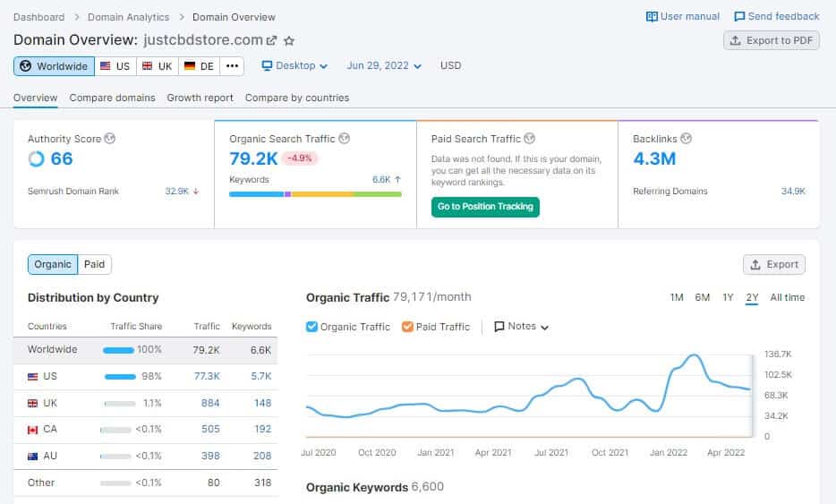Go to Domain Analytics breadcrumb
836x504 pixels.
[129, 17]
